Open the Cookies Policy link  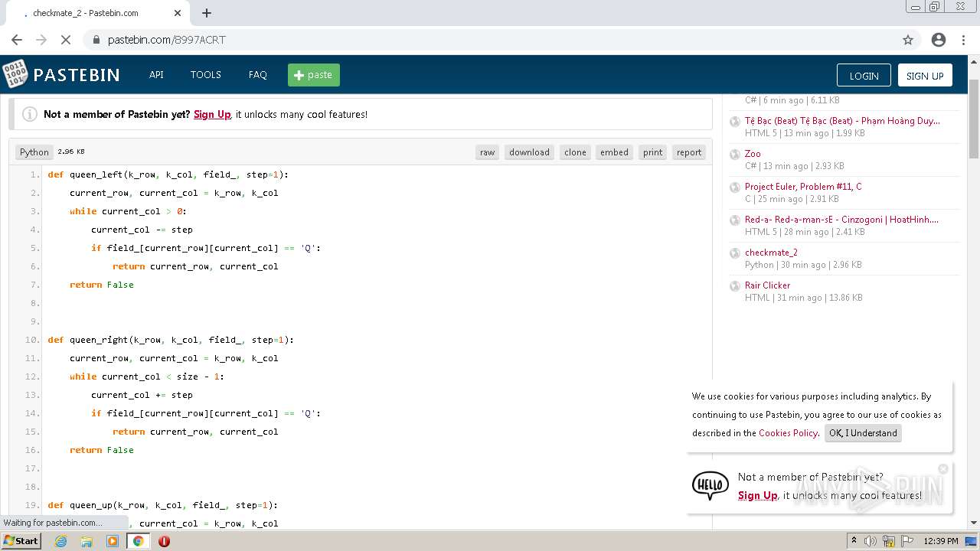tap(788, 433)
